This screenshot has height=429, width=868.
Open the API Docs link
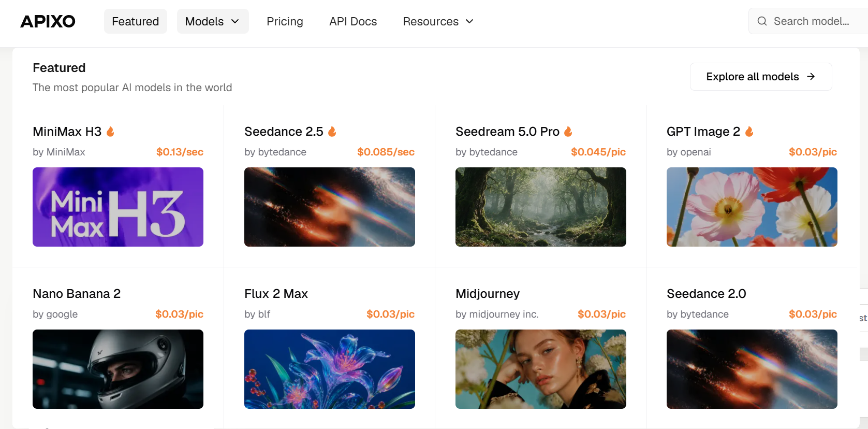click(x=353, y=21)
